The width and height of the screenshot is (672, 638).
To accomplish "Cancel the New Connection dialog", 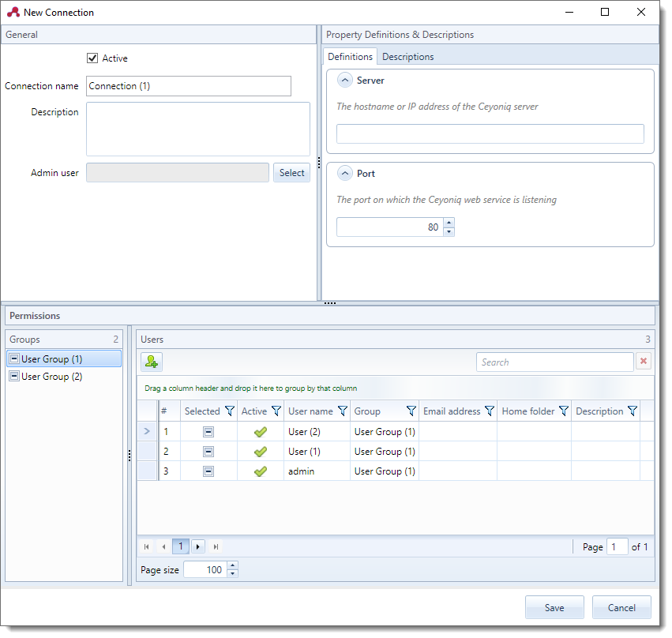I will (621, 607).
